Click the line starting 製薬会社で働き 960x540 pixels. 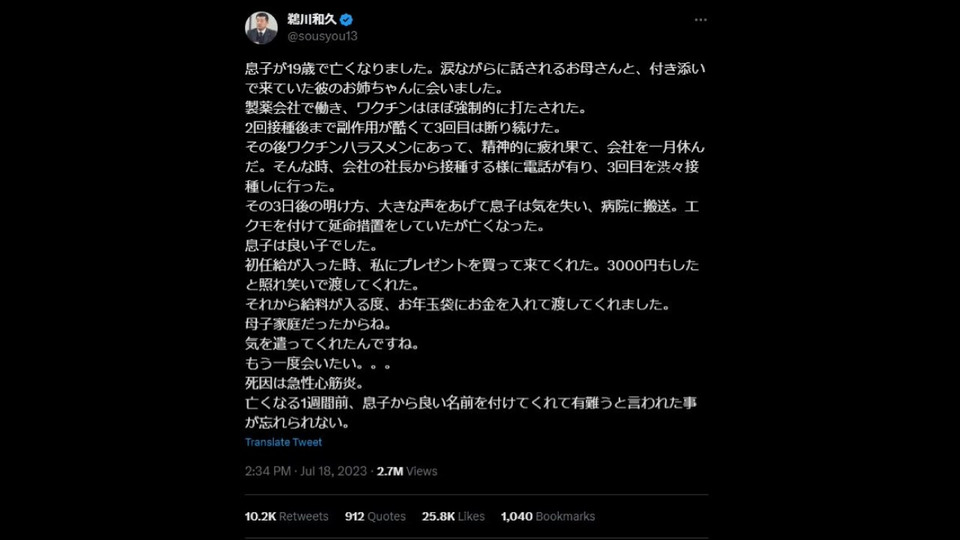[x=417, y=108]
